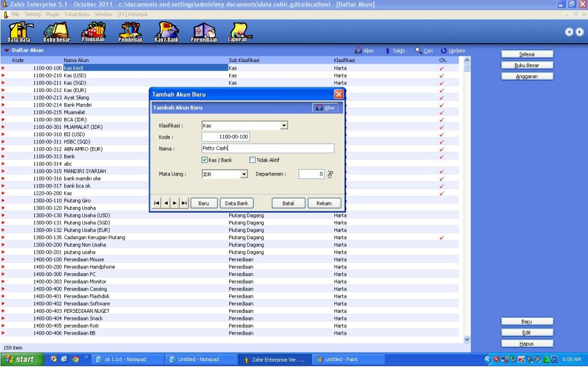588x368 pixels.
Task: Switch to the ok 1.txt - Notepad taskbar item
Action: (128, 359)
